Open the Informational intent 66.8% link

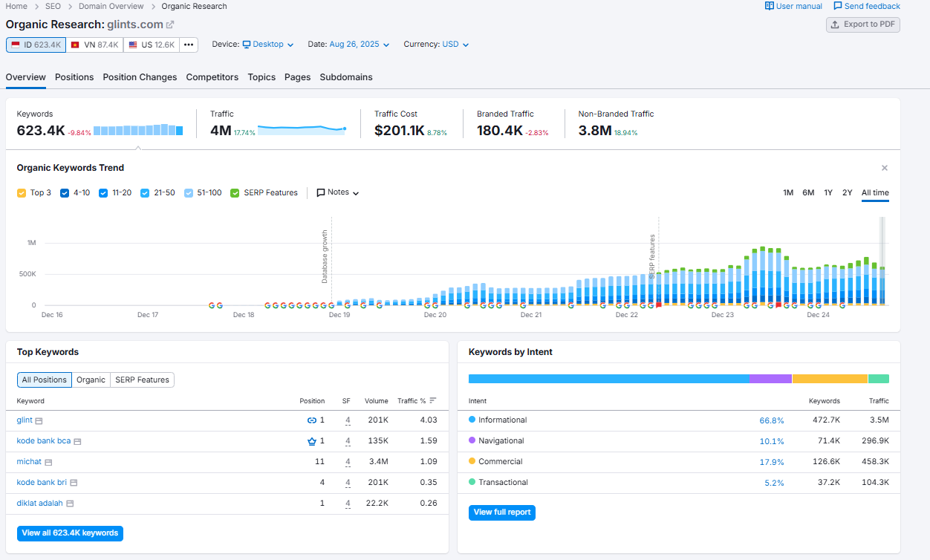click(x=772, y=420)
